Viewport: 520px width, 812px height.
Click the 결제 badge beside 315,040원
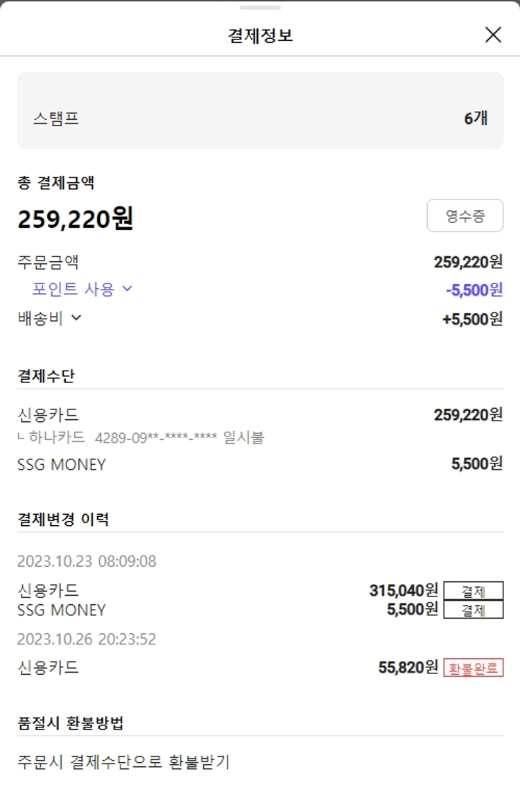point(473,591)
